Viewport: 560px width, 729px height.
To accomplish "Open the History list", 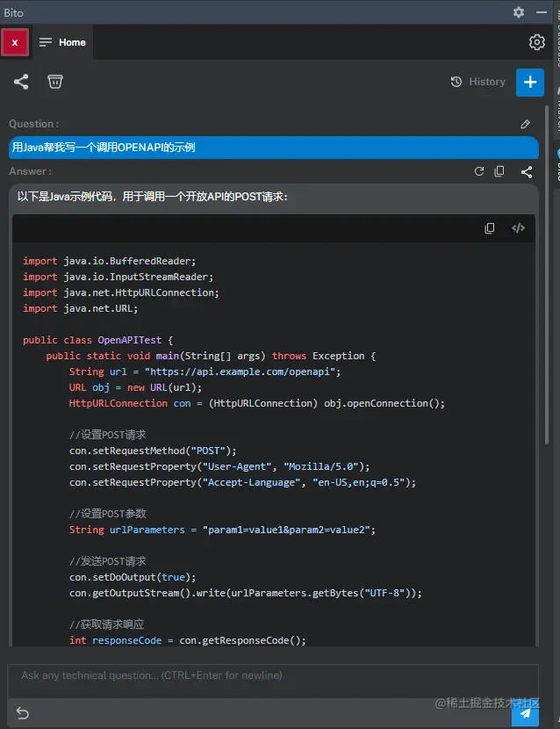I will (x=478, y=82).
